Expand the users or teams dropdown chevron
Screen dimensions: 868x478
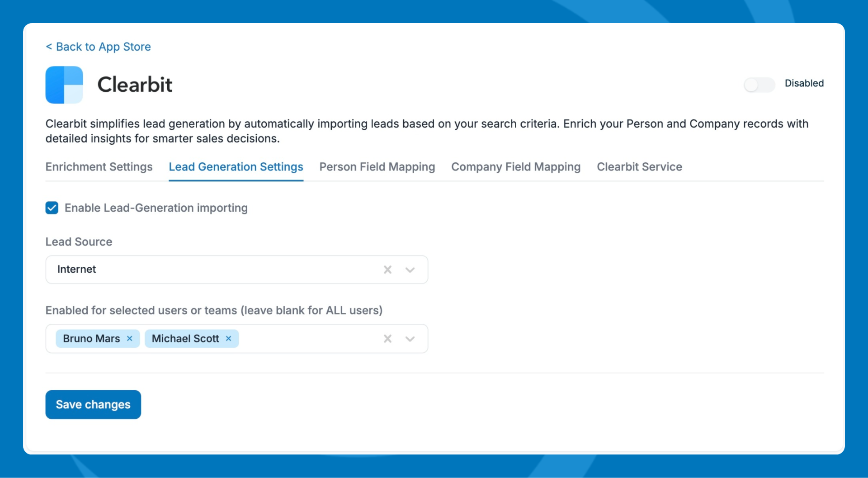(x=410, y=339)
